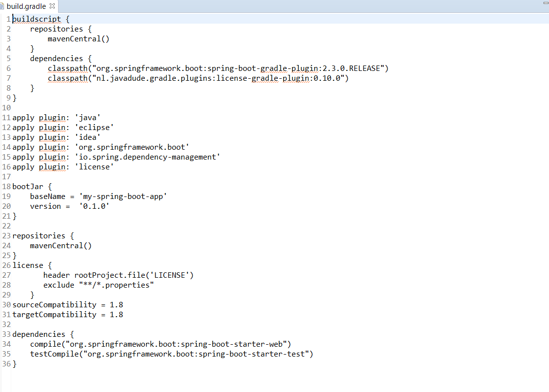Click the 'repositories {' text on line 2
Screen dimensions: 549x392
tap(61, 29)
